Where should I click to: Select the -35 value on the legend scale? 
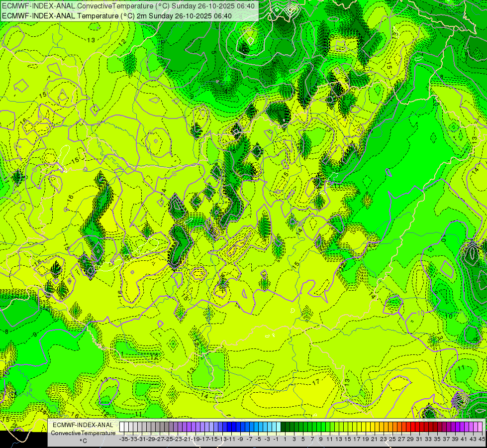[123, 439]
